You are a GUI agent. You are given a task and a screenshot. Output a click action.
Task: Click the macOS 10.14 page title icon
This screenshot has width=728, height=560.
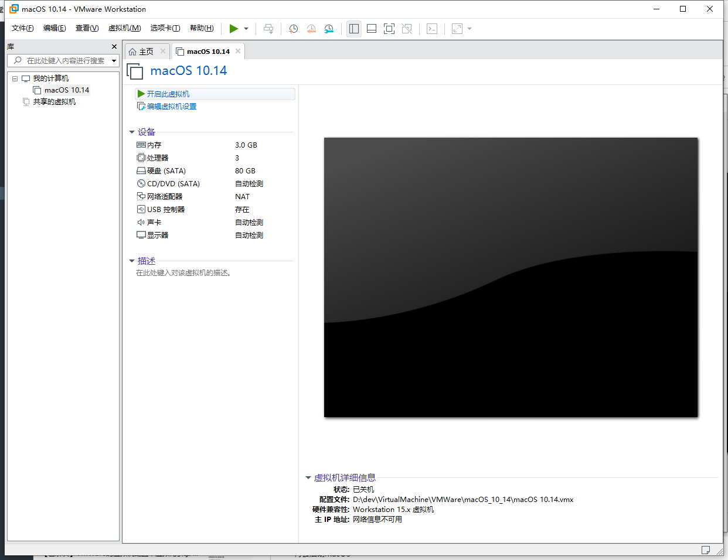(x=135, y=71)
